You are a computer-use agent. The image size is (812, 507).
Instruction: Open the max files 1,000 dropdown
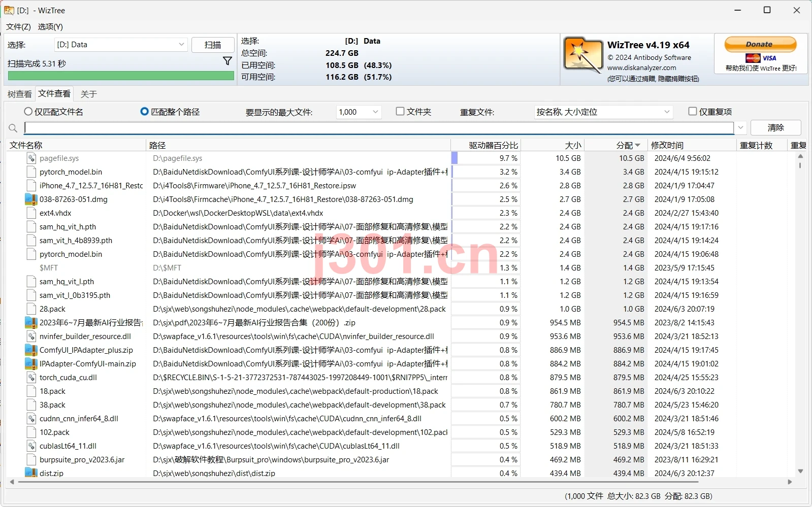pos(359,112)
